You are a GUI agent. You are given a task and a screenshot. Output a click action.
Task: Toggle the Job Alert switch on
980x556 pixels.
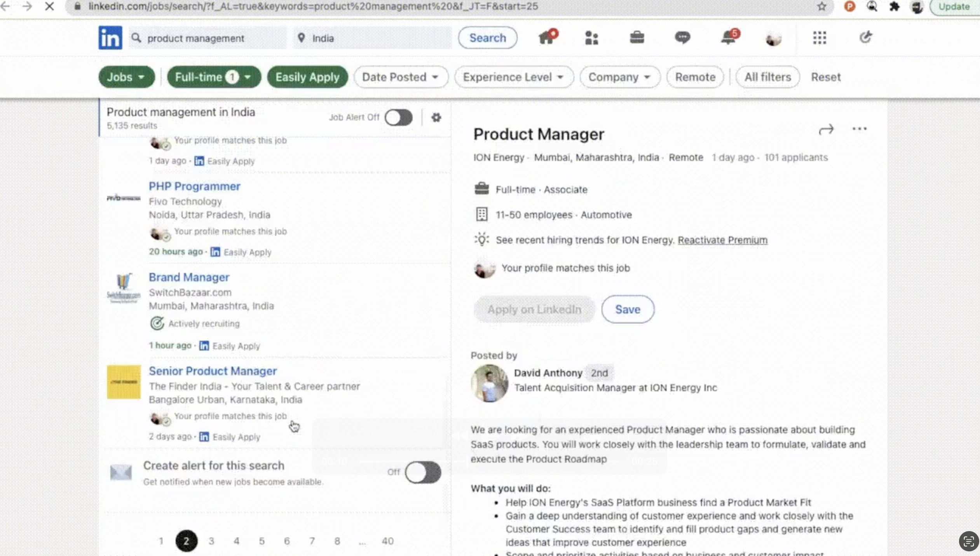398,117
